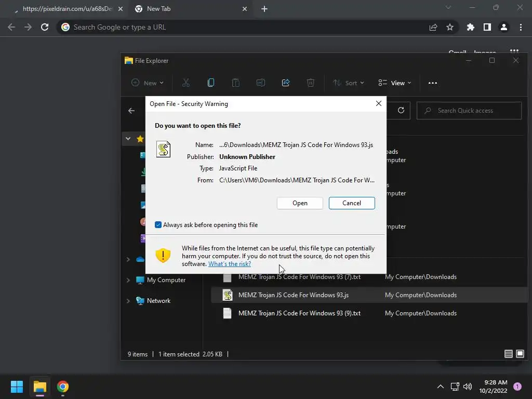This screenshot has width=532, height=399.
Task: Select MEMZ Trojan JS Code For Windows 93.js file
Action: (369, 295)
